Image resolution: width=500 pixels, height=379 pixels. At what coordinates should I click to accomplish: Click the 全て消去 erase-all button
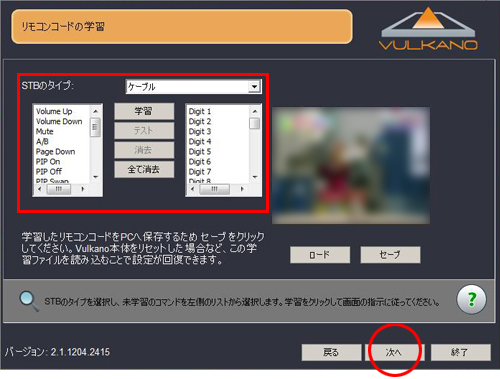click(144, 169)
